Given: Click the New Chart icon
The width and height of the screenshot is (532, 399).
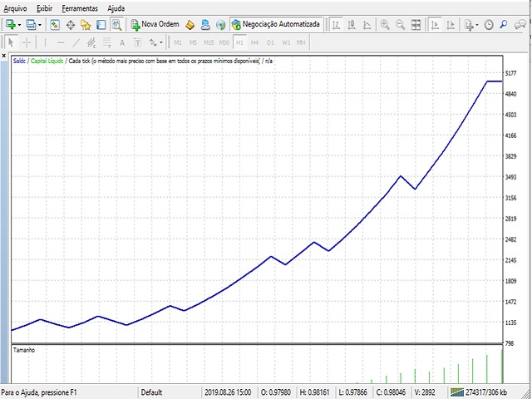Looking at the screenshot, I should point(11,24).
